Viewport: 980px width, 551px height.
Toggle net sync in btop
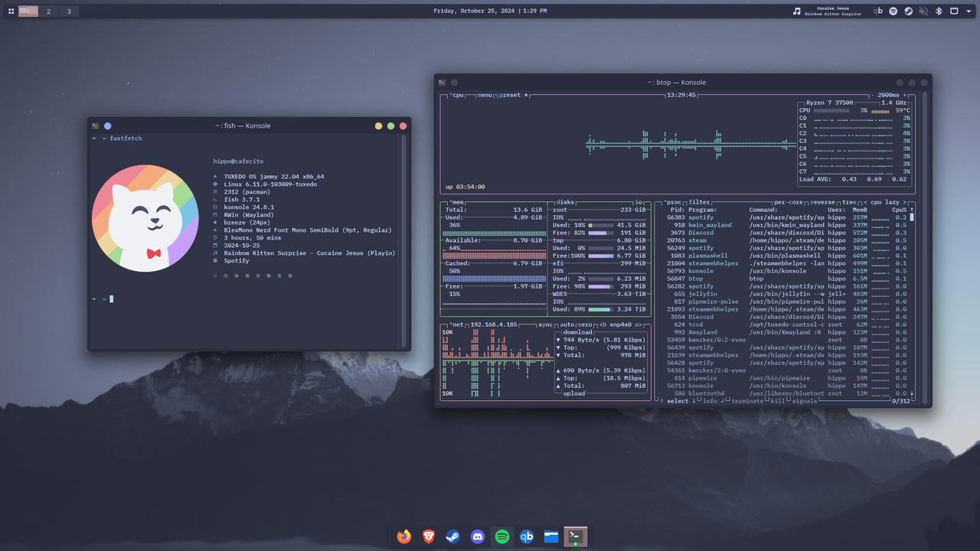pos(545,324)
